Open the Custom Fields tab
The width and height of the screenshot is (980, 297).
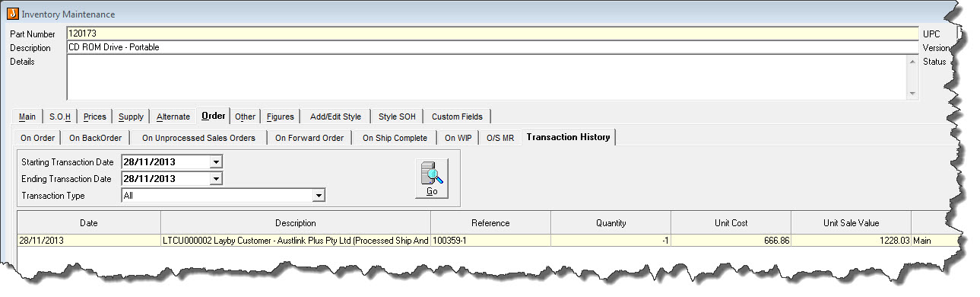pos(457,117)
